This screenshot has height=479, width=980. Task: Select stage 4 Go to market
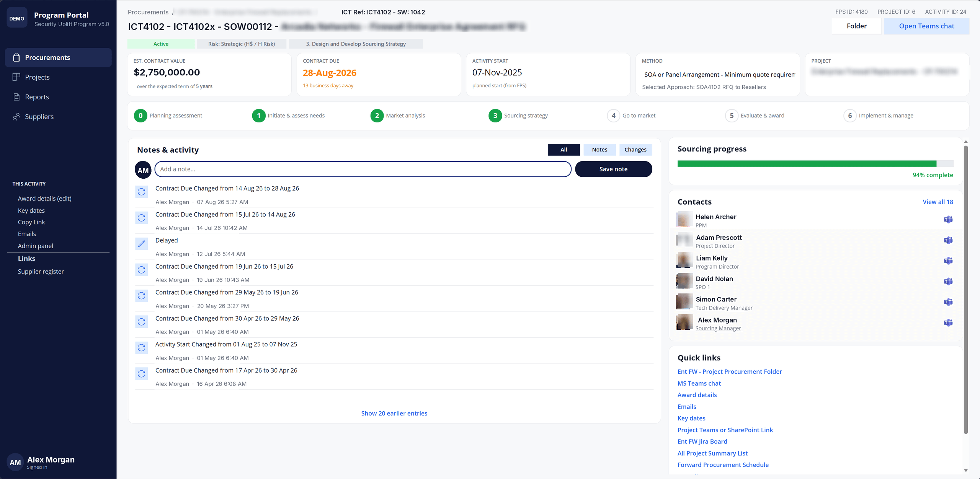(x=631, y=116)
